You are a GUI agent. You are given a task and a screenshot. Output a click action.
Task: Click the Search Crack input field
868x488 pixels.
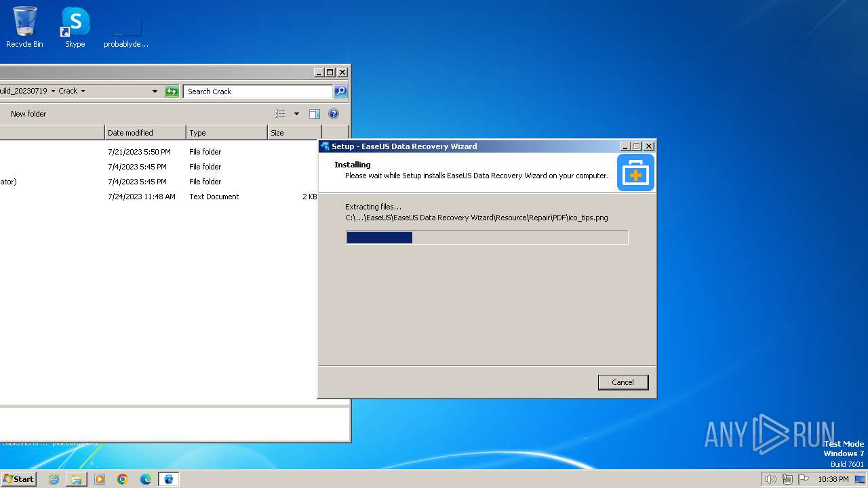(x=259, y=91)
